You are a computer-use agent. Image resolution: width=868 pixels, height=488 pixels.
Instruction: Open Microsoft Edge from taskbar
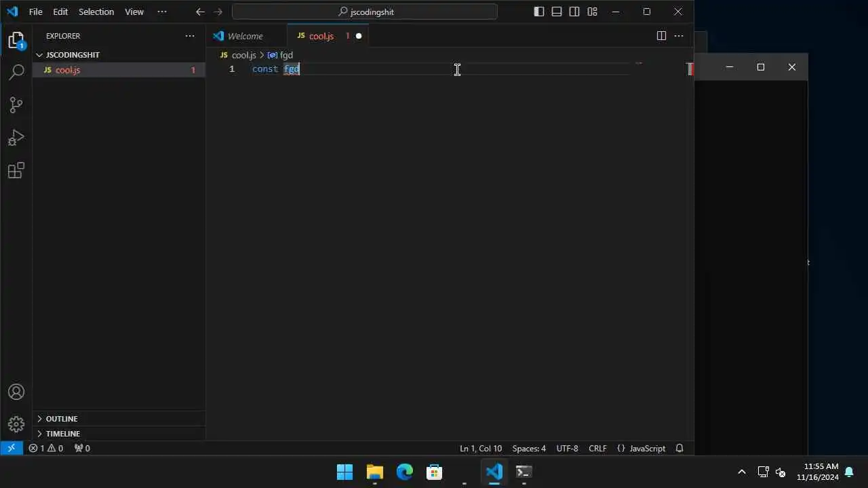(405, 472)
